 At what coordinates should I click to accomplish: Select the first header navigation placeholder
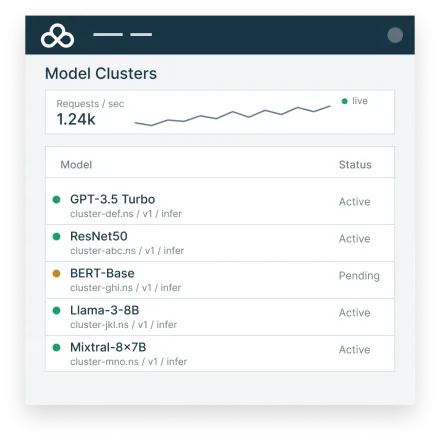108,34
